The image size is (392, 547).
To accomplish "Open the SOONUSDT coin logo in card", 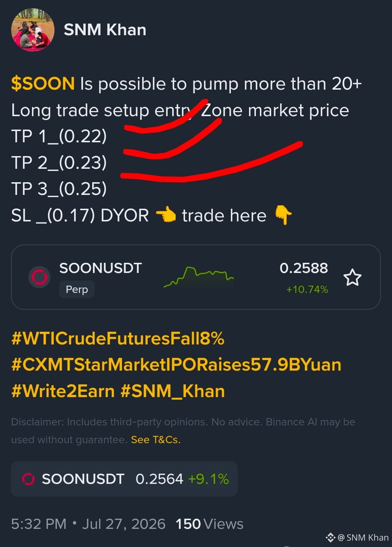I will pyautogui.click(x=39, y=277).
